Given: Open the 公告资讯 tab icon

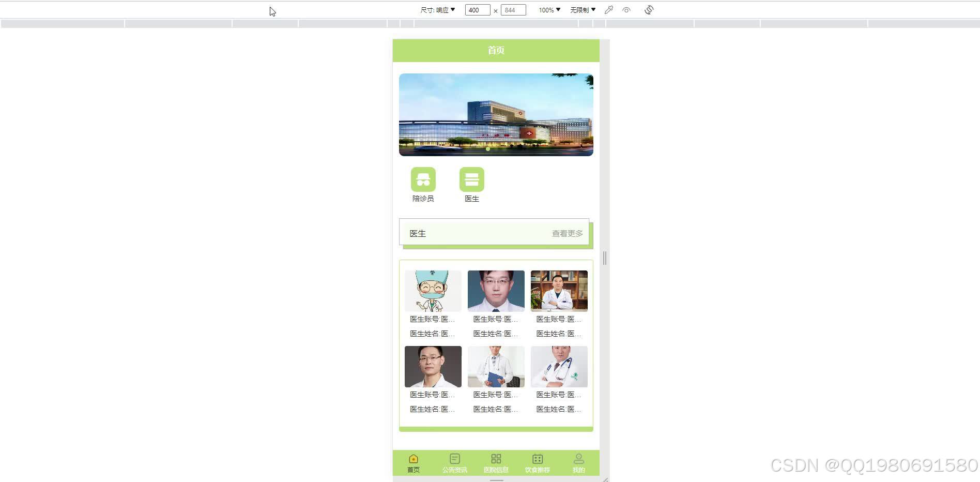Looking at the screenshot, I should (x=454, y=458).
